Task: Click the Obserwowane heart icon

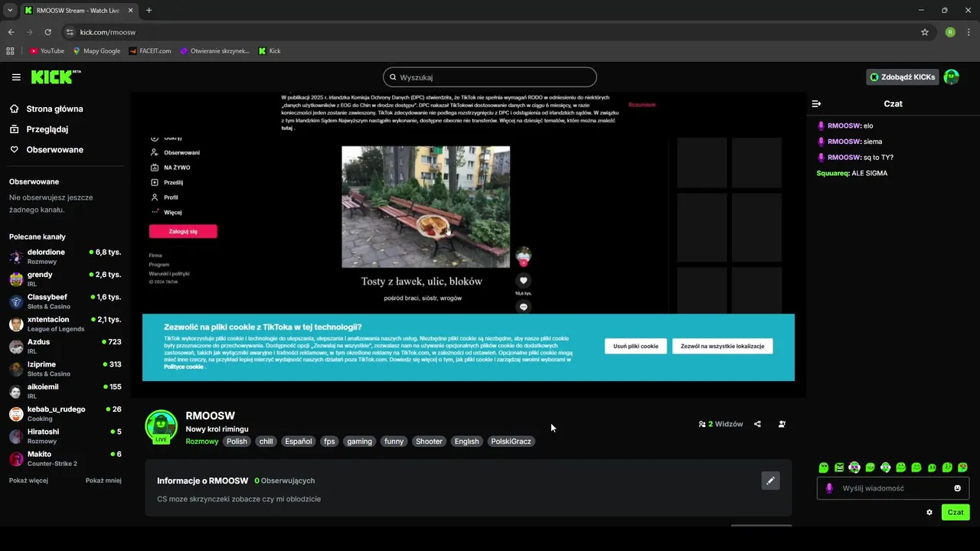Action: click(15, 150)
